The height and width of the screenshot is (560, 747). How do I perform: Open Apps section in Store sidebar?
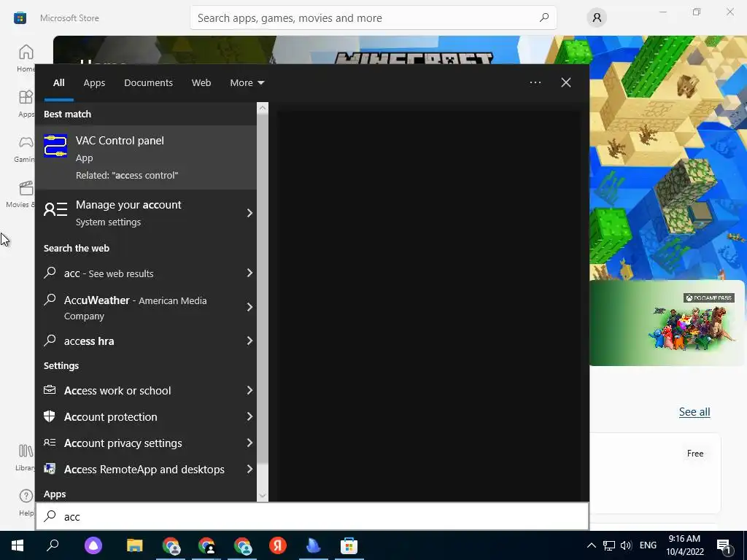coord(26,104)
